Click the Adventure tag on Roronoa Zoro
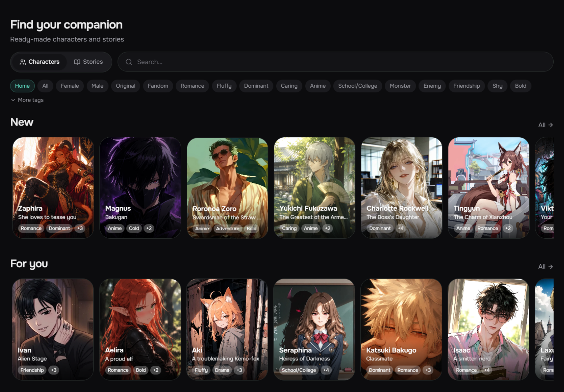The height and width of the screenshot is (392, 564). click(228, 229)
